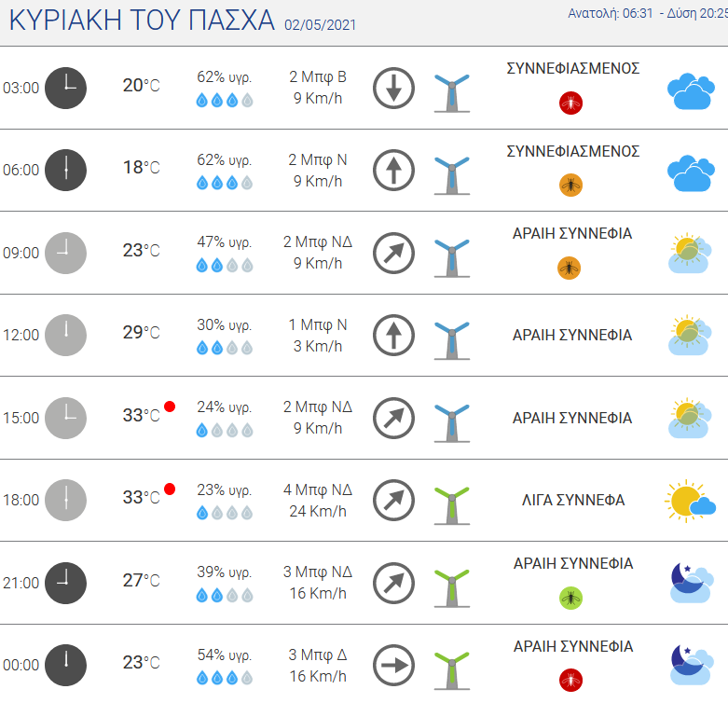
Task: Click the orange mosquito icon at 06:00
Action: coord(570,186)
